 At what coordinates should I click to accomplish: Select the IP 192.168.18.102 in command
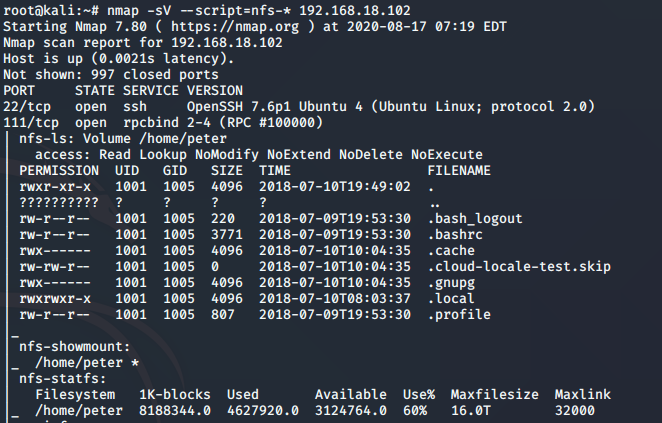click(355, 11)
